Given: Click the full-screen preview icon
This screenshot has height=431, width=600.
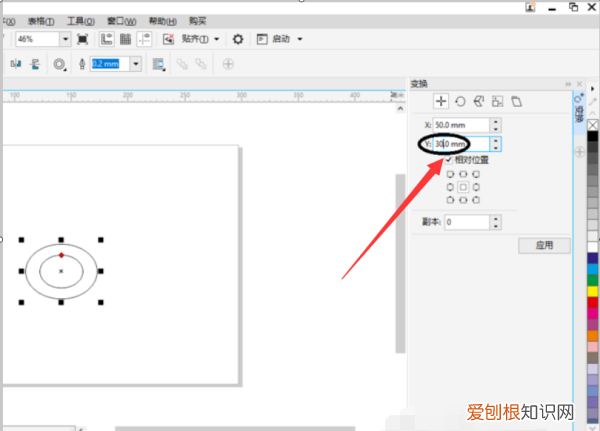Looking at the screenshot, I should pos(82,39).
